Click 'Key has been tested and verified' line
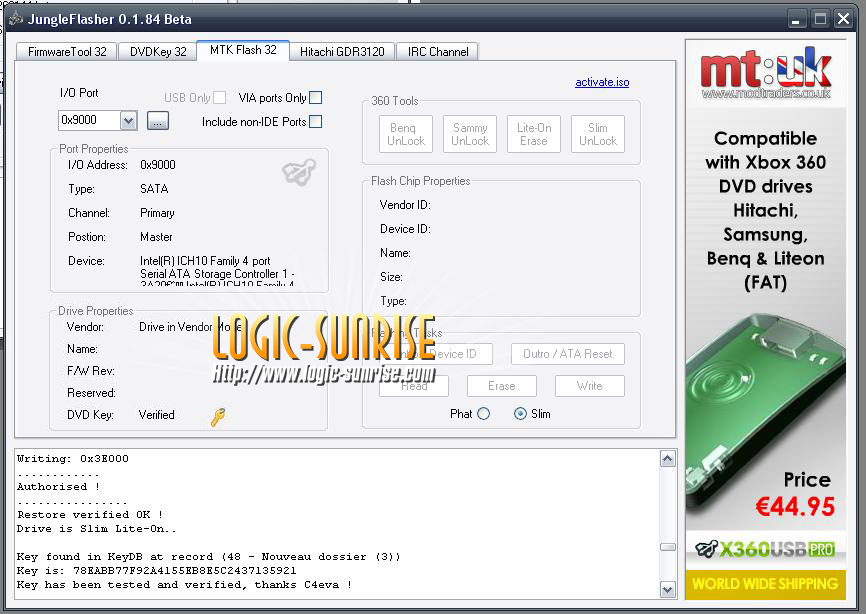Image resolution: width=866 pixels, height=614 pixels. tap(184, 584)
